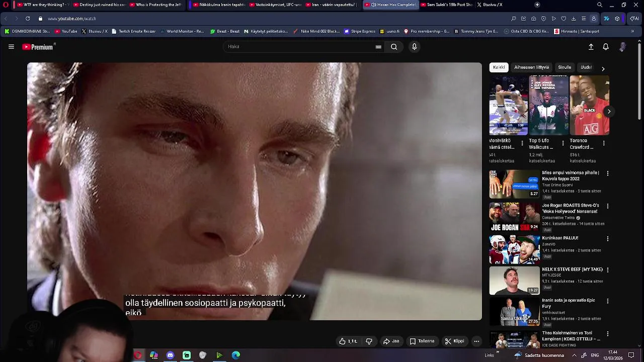The height and width of the screenshot is (362, 644).
Task: Click heart bookmark icon in address bar
Action: (563, 19)
